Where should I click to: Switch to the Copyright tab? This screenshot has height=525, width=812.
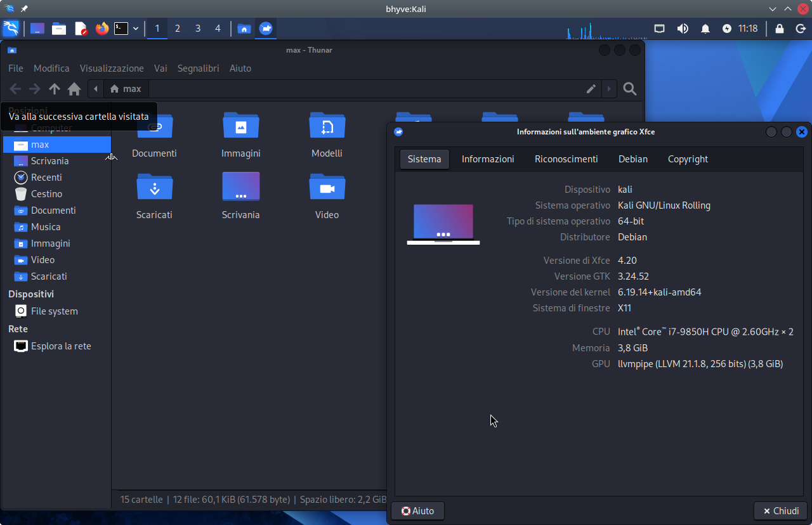(688, 159)
